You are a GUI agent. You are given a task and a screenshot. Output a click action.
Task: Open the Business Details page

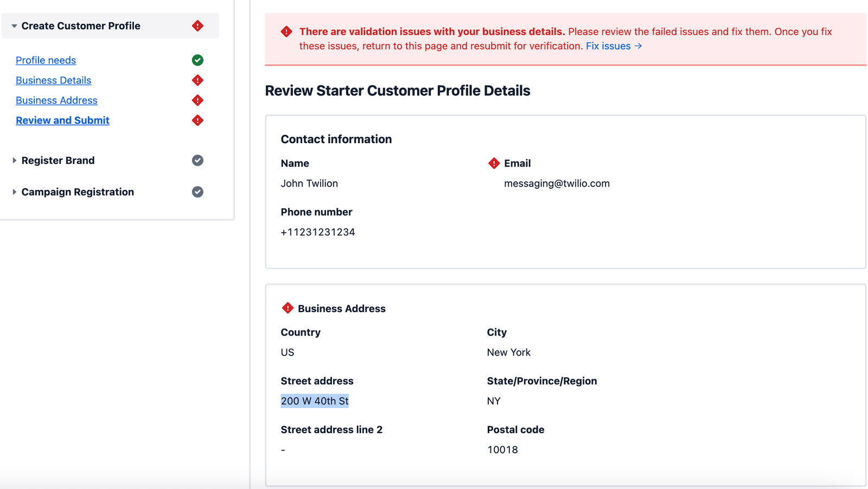coord(53,80)
